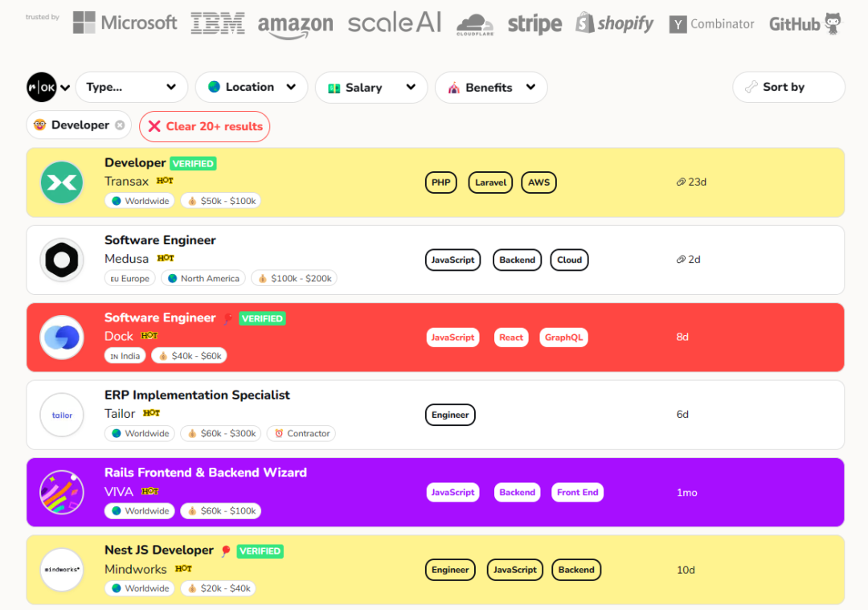This screenshot has height=610, width=868.
Task: Open the Tailor company logo
Action: pyautogui.click(x=62, y=415)
